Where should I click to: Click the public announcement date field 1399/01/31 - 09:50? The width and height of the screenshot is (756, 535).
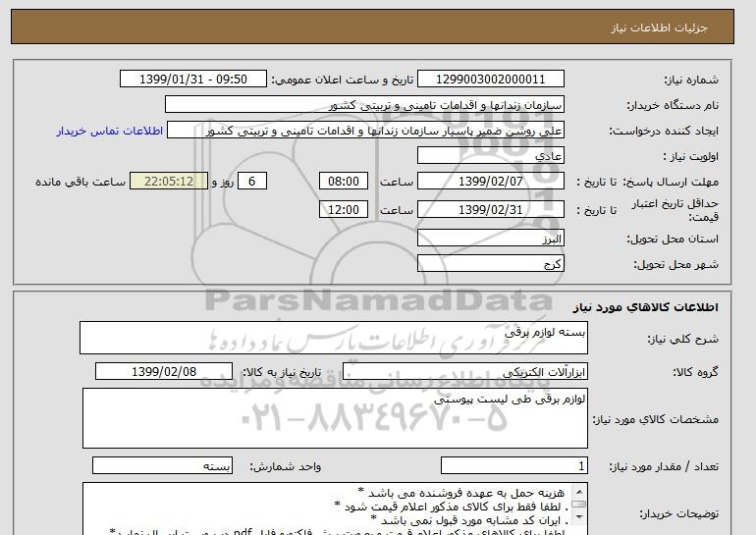[192, 80]
